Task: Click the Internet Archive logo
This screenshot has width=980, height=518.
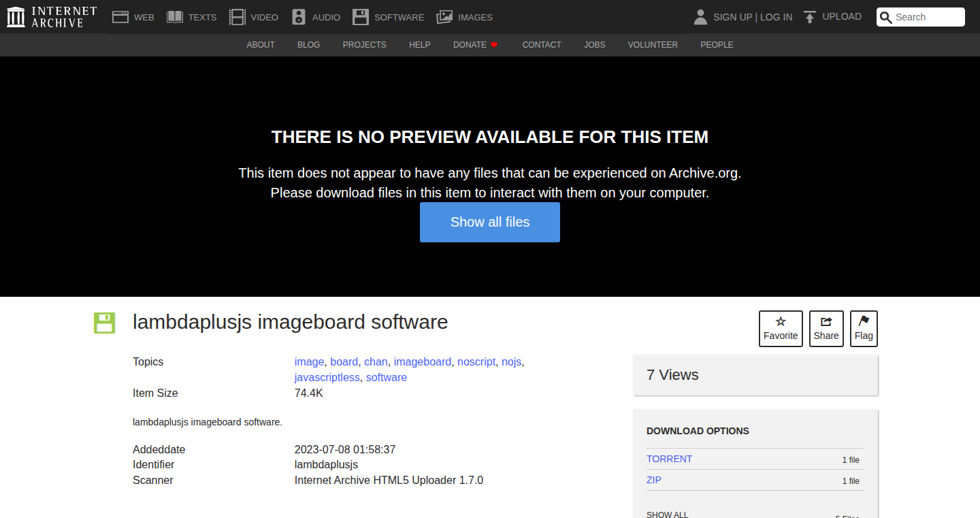Action: tap(51, 17)
